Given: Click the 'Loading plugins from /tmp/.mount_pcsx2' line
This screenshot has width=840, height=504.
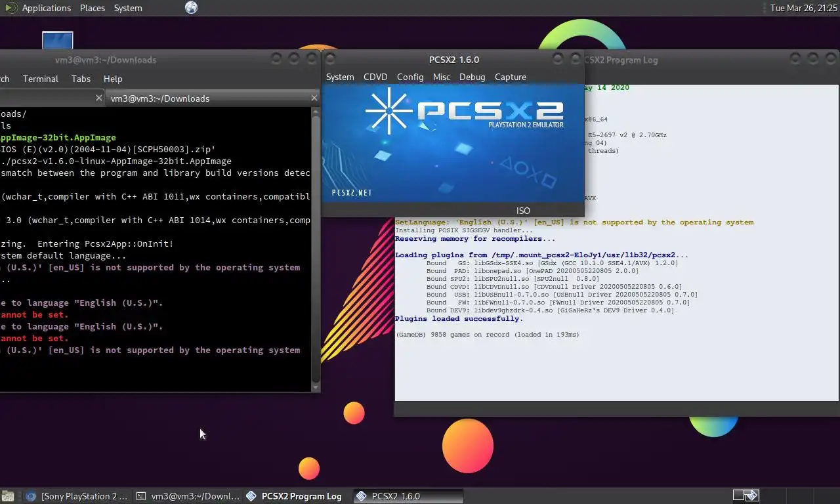Looking at the screenshot, I should 542,255.
